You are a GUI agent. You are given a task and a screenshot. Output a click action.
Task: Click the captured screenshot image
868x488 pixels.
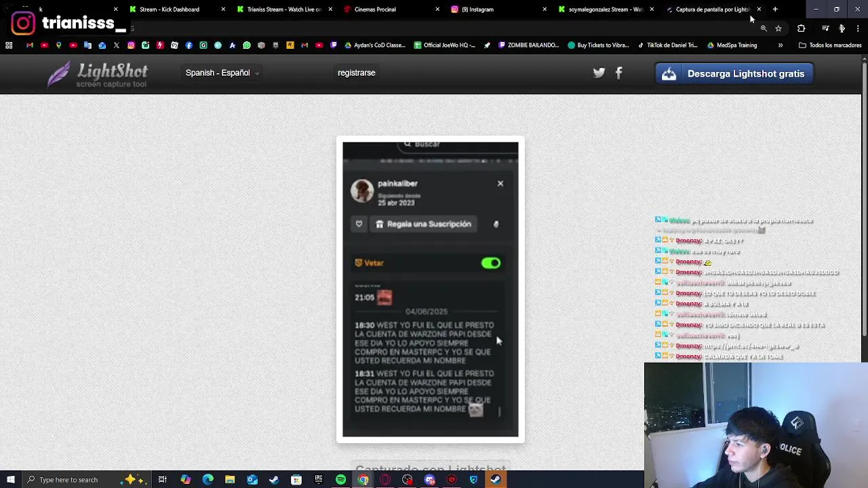tap(430, 291)
